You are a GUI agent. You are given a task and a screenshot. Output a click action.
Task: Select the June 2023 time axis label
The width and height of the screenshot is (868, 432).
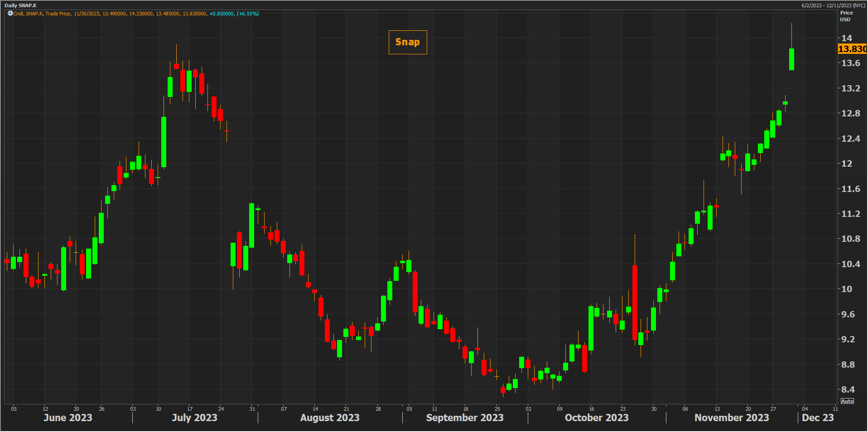68,418
